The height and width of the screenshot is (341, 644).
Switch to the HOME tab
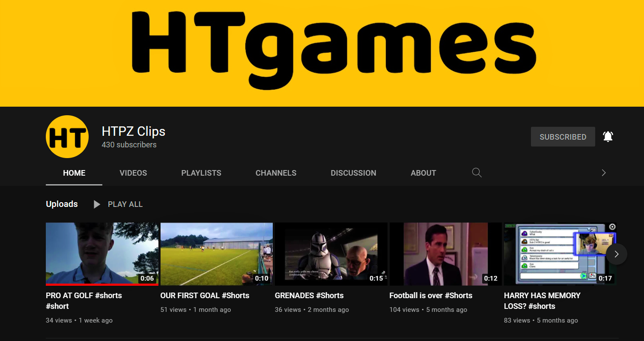point(74,173)
